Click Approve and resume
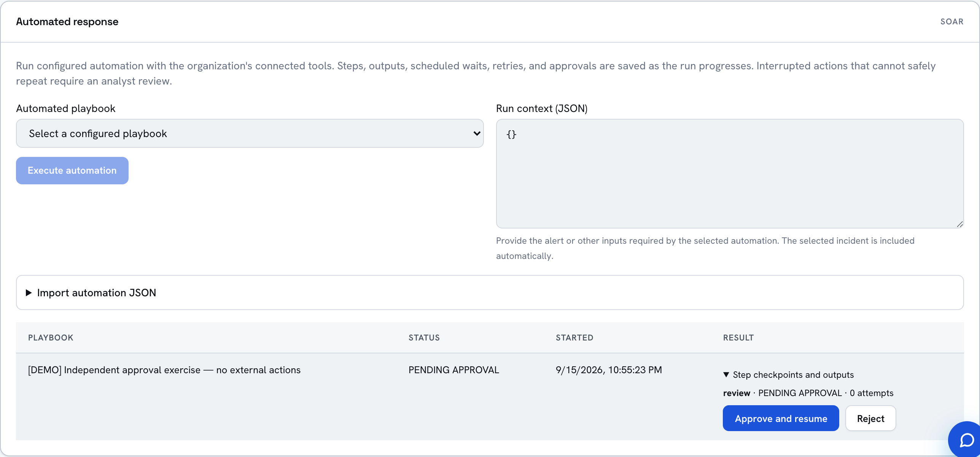Image resolution: width=980 pixels, height=457 pixels. point(781,418)
